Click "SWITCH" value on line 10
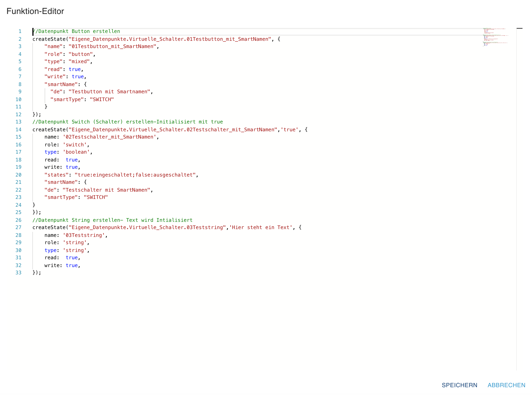Screen dimensions: 532x395 click(x=102, y=99)
